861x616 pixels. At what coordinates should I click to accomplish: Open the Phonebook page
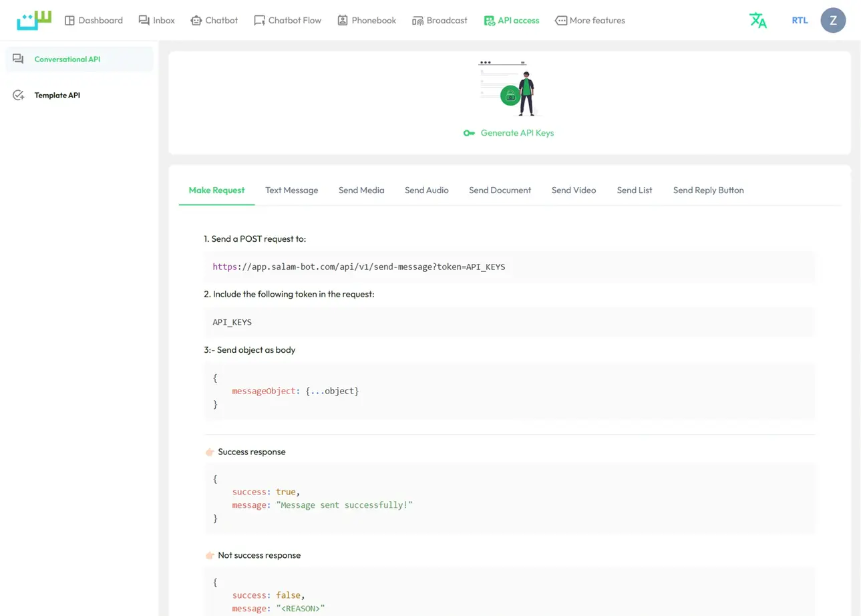(367, 21)
